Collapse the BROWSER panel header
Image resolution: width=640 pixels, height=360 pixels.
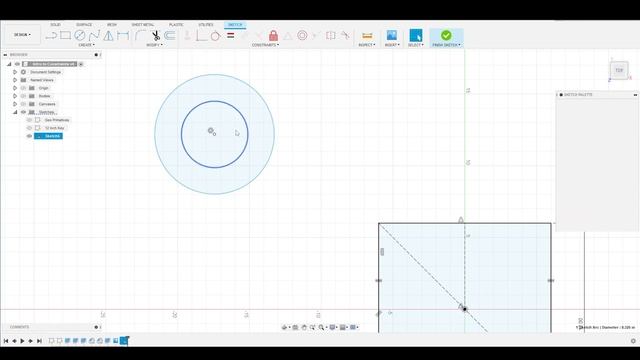pos(5,55)
